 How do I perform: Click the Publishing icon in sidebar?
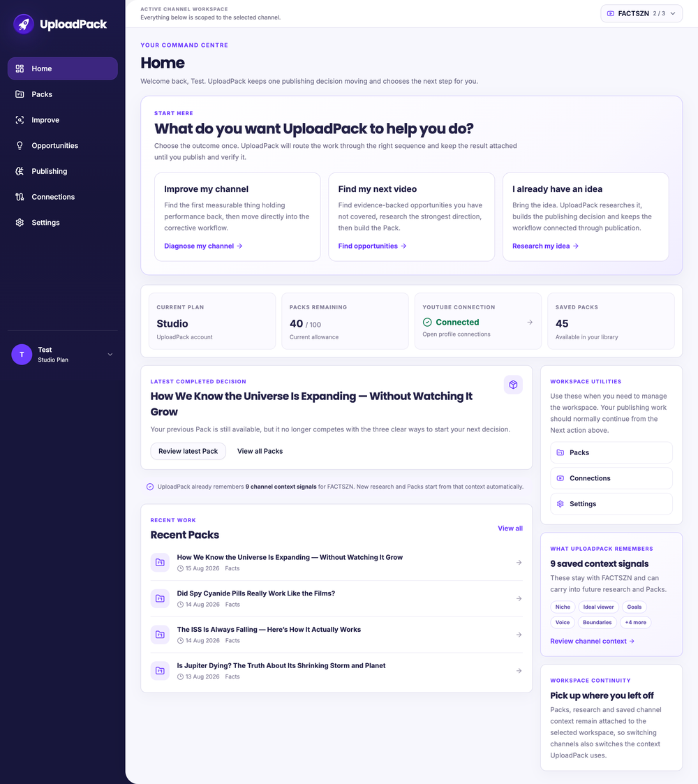pos(20,171)
